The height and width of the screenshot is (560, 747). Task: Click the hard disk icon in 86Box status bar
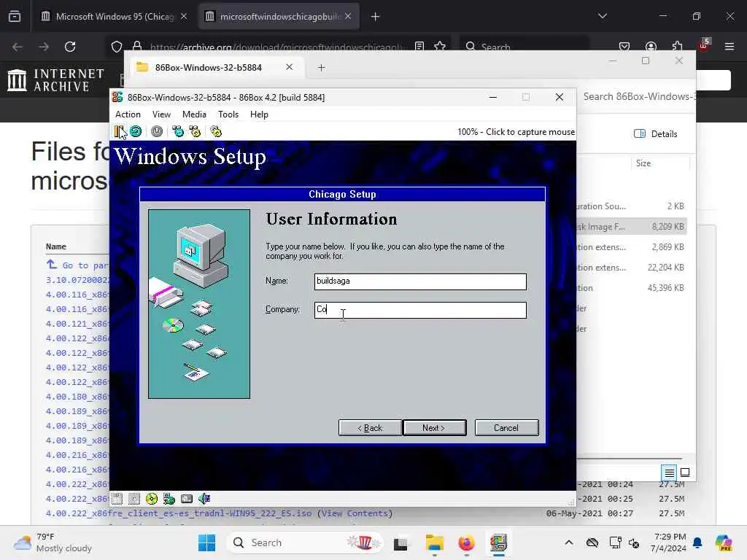click(187, 499)
